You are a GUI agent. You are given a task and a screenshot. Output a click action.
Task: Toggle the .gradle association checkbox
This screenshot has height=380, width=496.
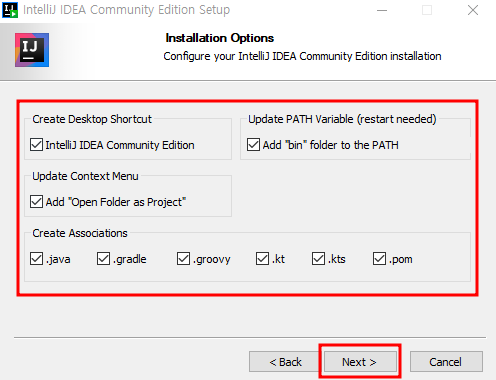[103, 259]
